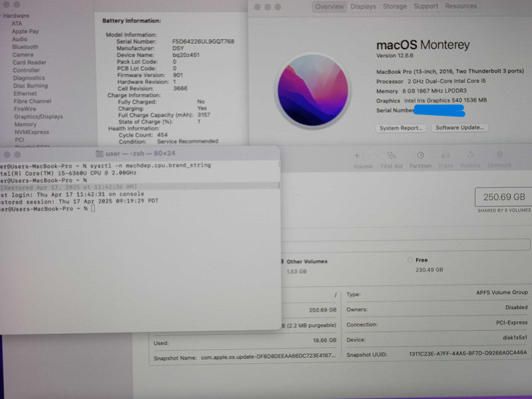Click the Erase icon in Disk Utility

click(446, 156)
